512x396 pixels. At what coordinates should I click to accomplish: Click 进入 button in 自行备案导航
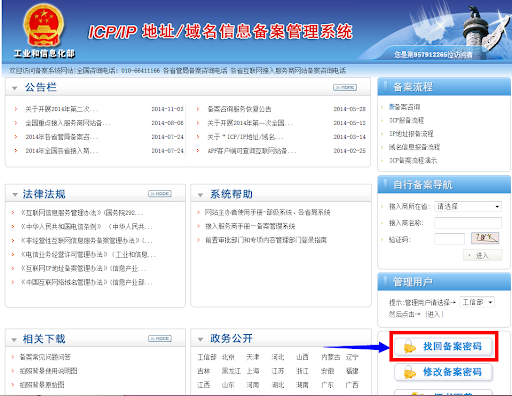click(483, 255)
